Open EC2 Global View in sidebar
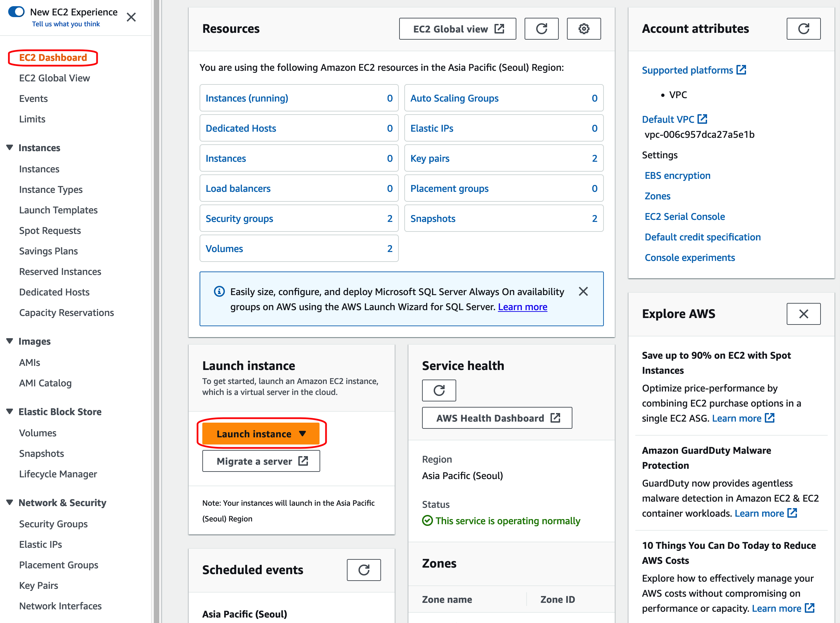Screen dimensions: 840x623 point(54,78)
